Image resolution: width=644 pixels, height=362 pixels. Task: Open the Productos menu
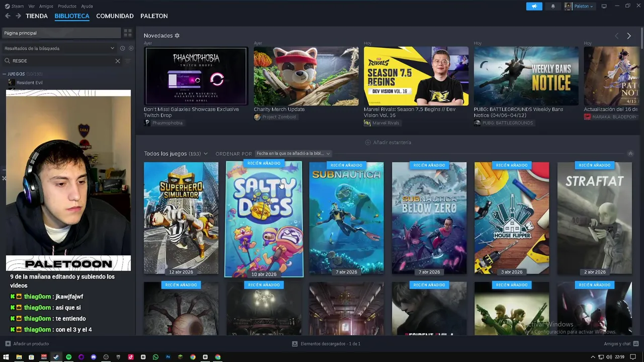[67, 6]
